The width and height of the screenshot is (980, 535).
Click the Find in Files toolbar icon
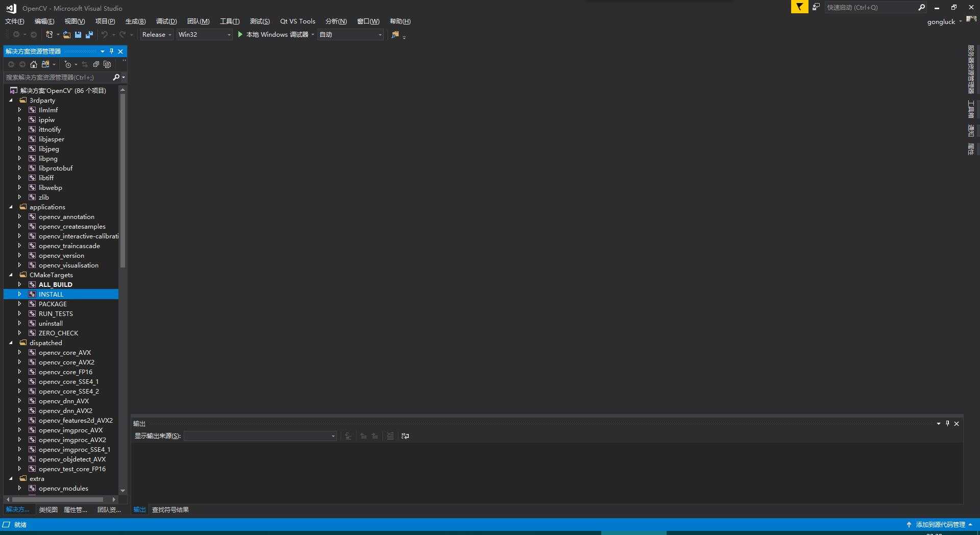point(395,35)
